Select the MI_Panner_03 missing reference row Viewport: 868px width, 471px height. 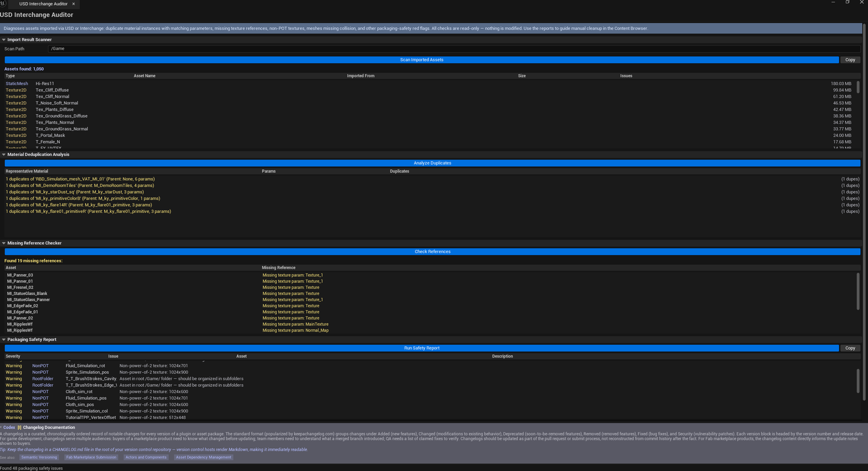[430, 275]
